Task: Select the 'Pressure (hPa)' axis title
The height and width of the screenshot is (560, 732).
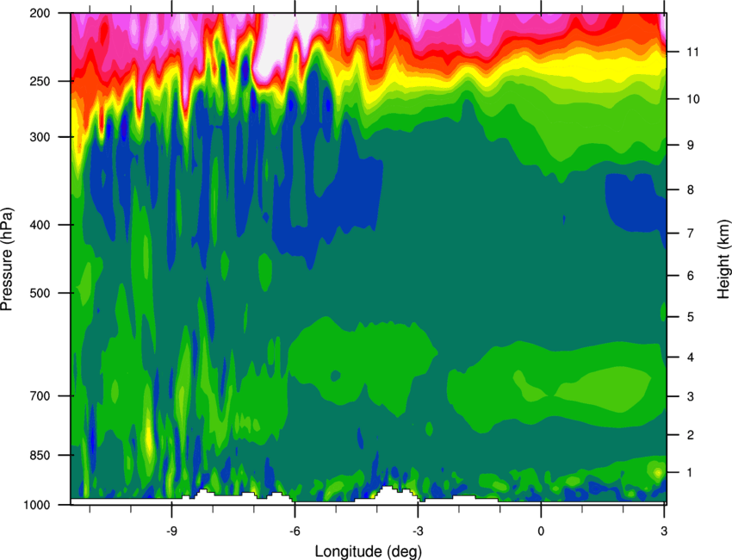Action: (x=7, y=258)
